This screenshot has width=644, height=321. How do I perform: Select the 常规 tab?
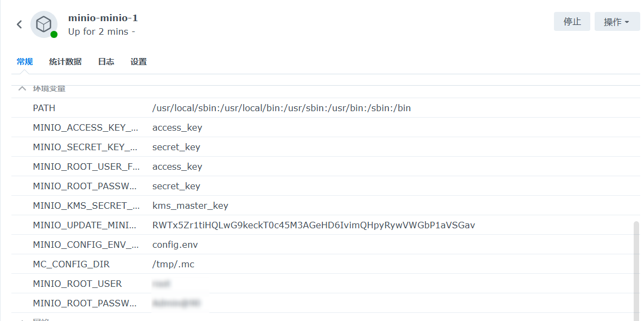[24, 62]
